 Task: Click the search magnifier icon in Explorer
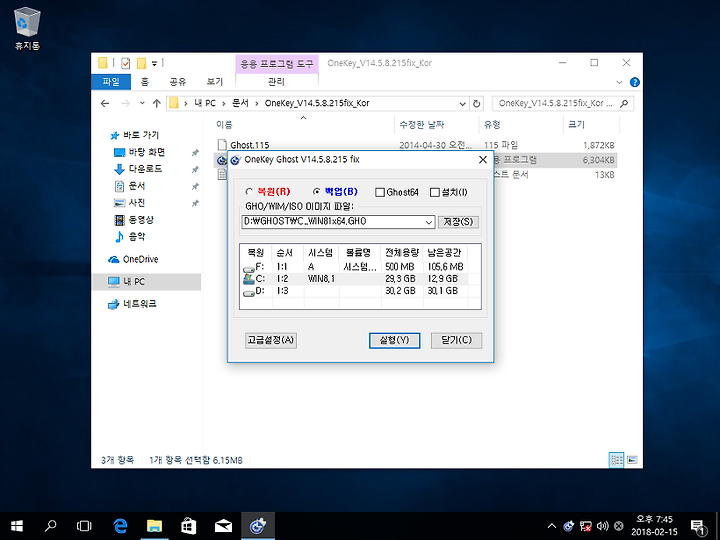(624, 104)
